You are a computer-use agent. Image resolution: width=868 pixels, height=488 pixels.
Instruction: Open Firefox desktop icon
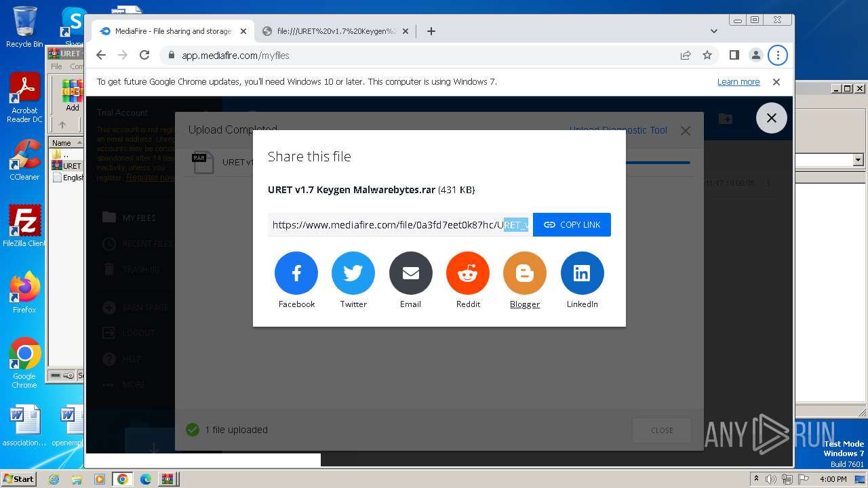point(24,292)
